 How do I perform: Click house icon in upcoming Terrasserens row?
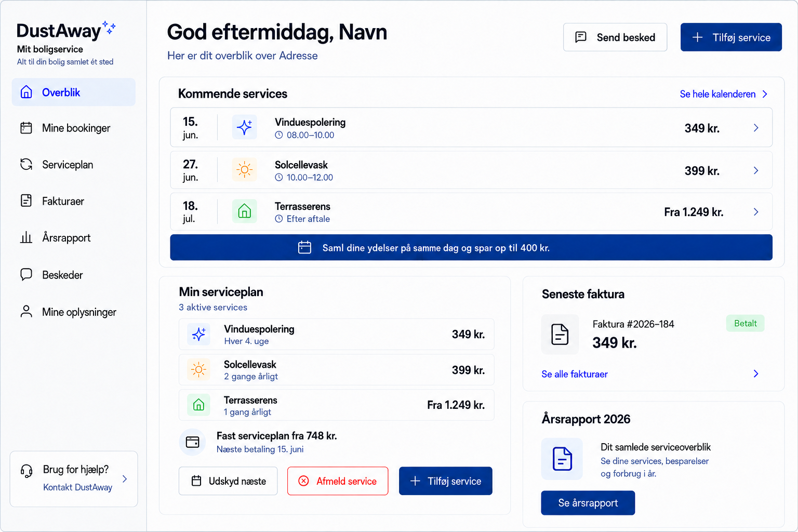[x=244, y=211]
